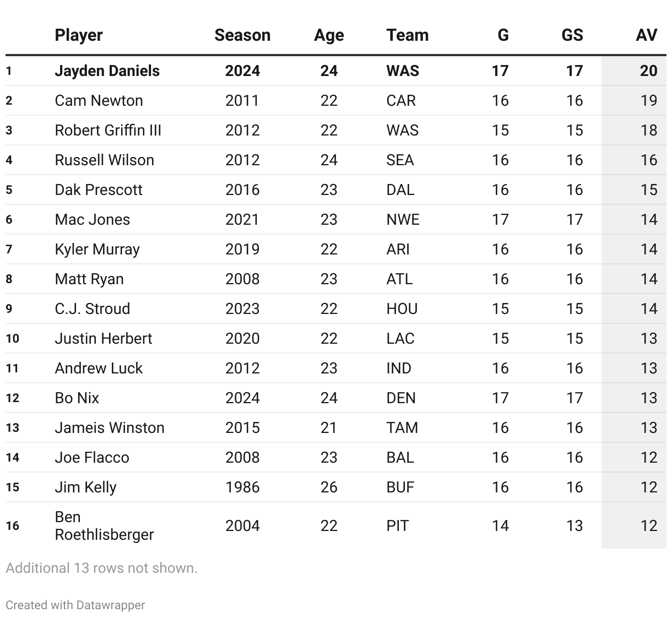Click the Season column header

(242, 35)
